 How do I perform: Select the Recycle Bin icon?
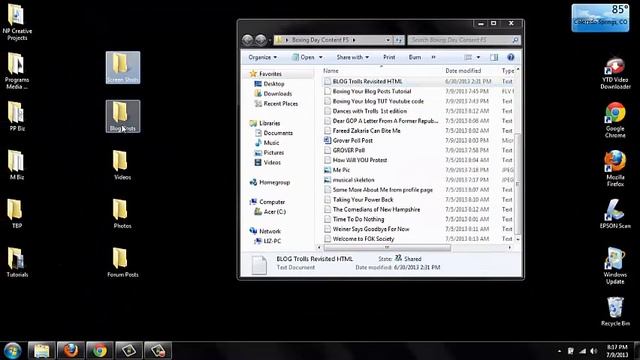[x=615, y=311]
